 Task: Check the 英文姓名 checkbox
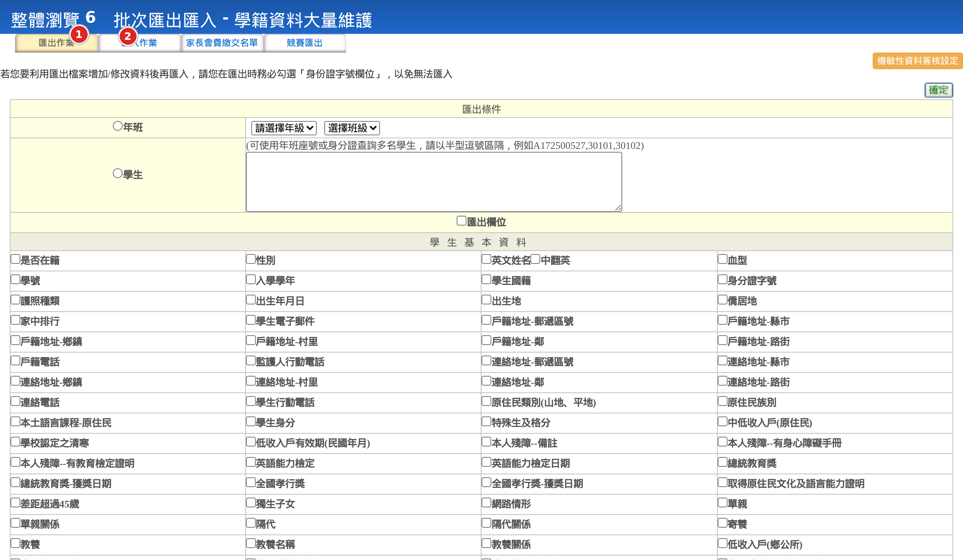(x=486, y=259)
